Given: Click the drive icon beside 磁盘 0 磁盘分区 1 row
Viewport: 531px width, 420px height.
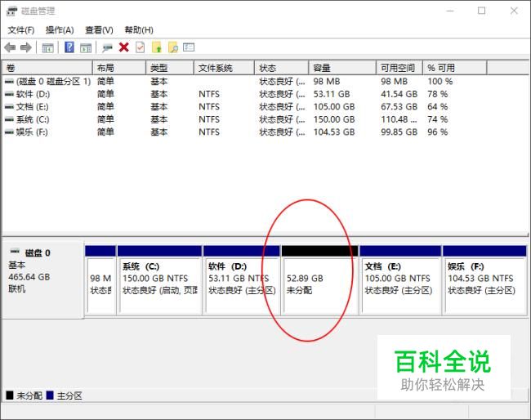Looking at the screenshot, I should [x=9, y=82].
